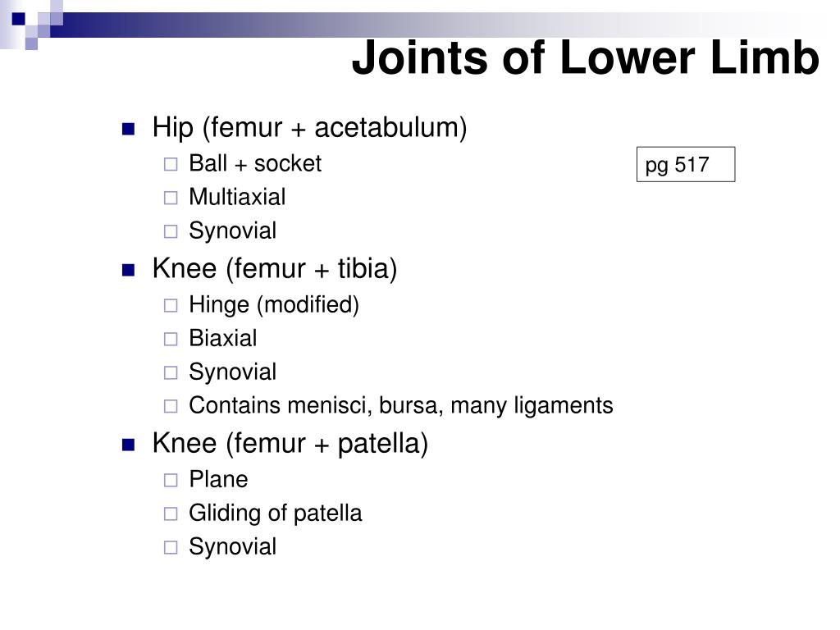Click the pg 517 text box
Viewport: 840px width, 630px height.
(x=686, y=164)
